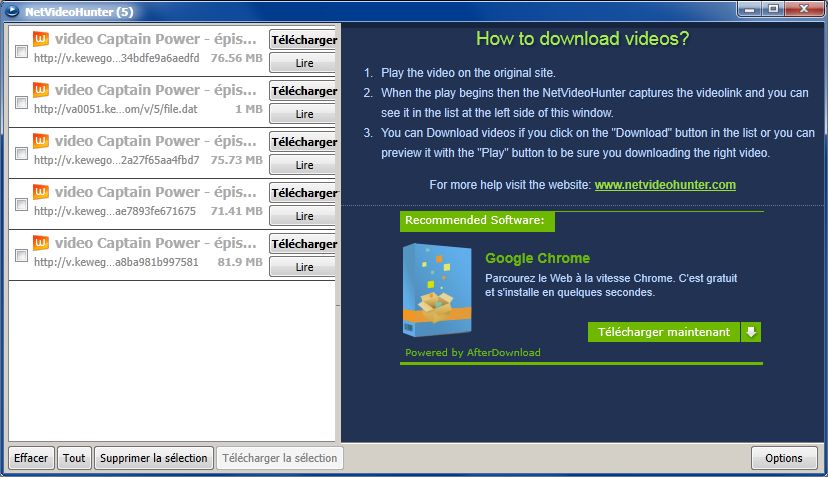This screenshot has height=477, width=828.
Task: Clear the list with the Effacer button
Action: coord(31,458)
